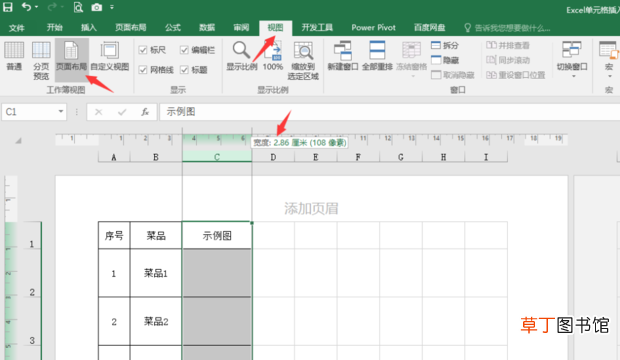Select column A header
Viewport: 620px width, 360px height.
click(114, 157)
